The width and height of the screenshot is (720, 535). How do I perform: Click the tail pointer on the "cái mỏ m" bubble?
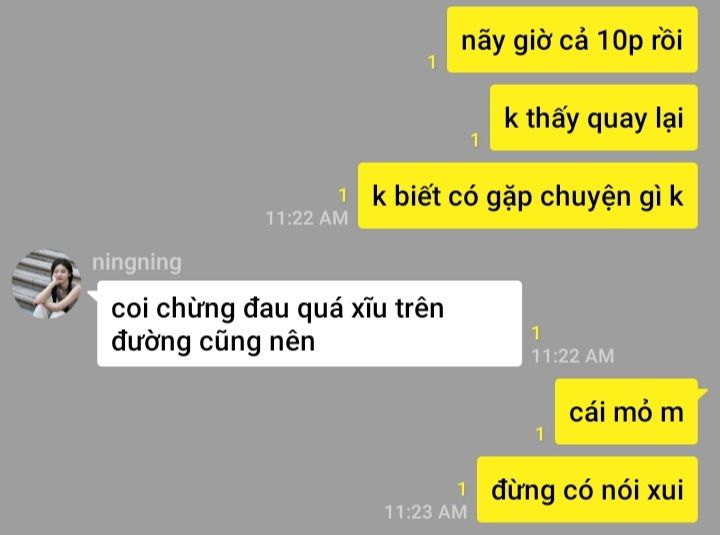pyautogui.click(x=703, y=393)
